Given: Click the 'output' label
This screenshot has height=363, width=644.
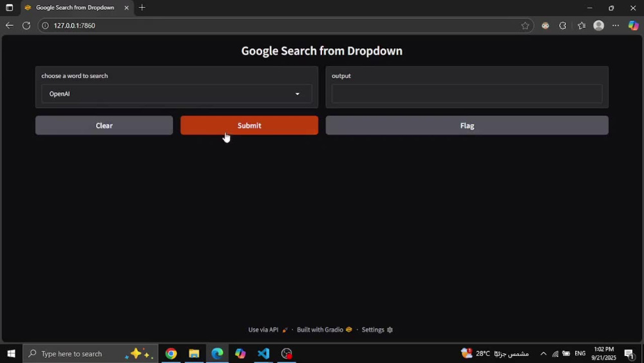Looking at the screenshot, I should 341,76.
